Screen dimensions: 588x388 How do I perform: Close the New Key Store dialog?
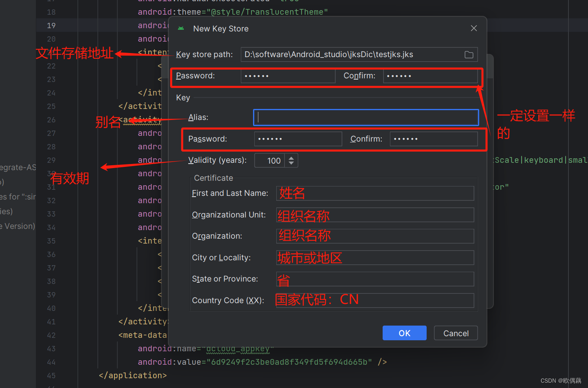point(473,28)
